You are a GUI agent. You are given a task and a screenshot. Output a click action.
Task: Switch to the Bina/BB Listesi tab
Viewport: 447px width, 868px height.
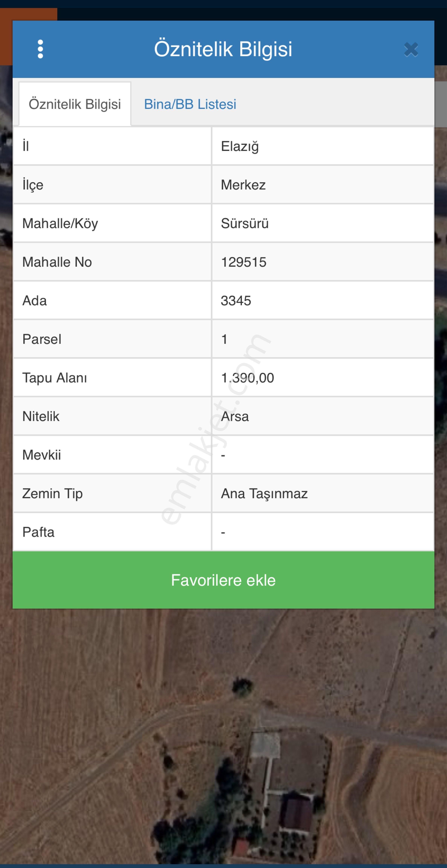tap(190, 104)
